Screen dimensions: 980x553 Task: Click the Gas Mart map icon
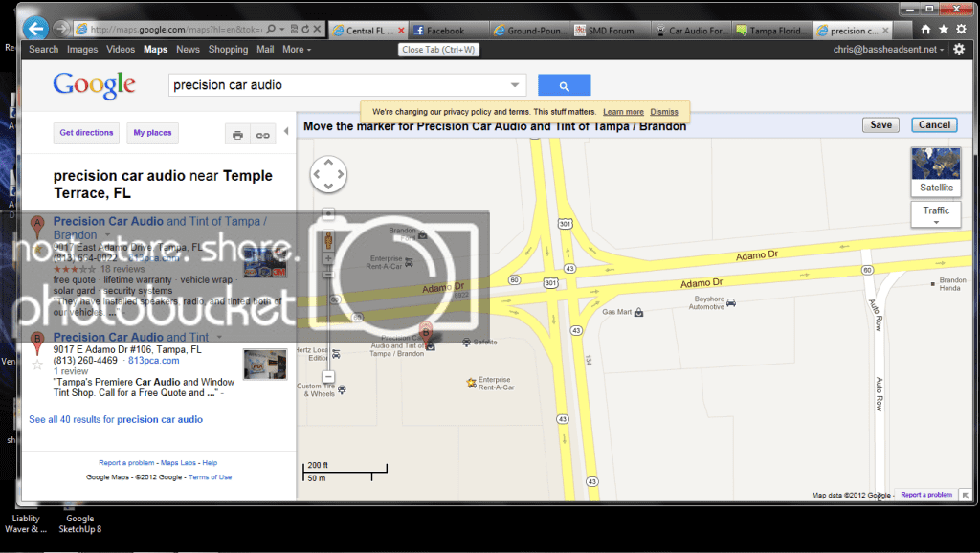(x=638, y=312)
